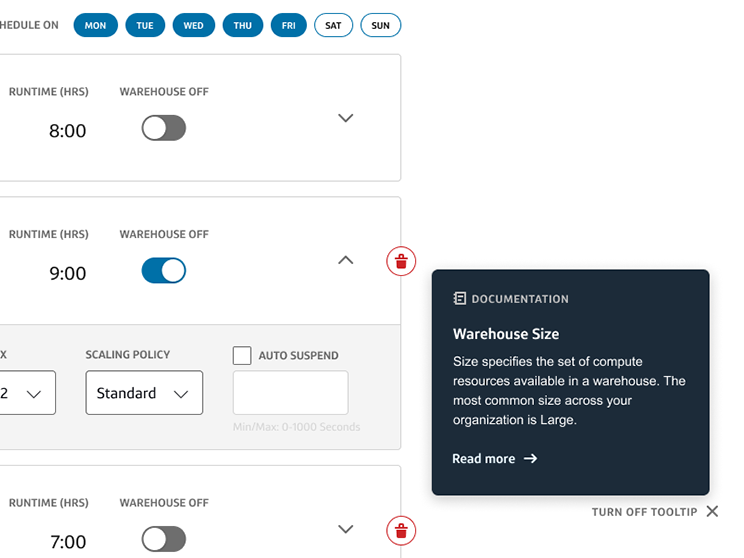Click the Min/Max: 0-1000 Seconds hint text
The image size is (744, 558).
[x=297, y=427]
